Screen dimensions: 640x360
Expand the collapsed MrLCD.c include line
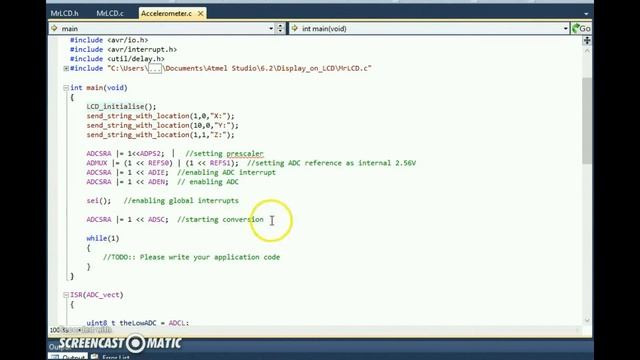(66, 69)
